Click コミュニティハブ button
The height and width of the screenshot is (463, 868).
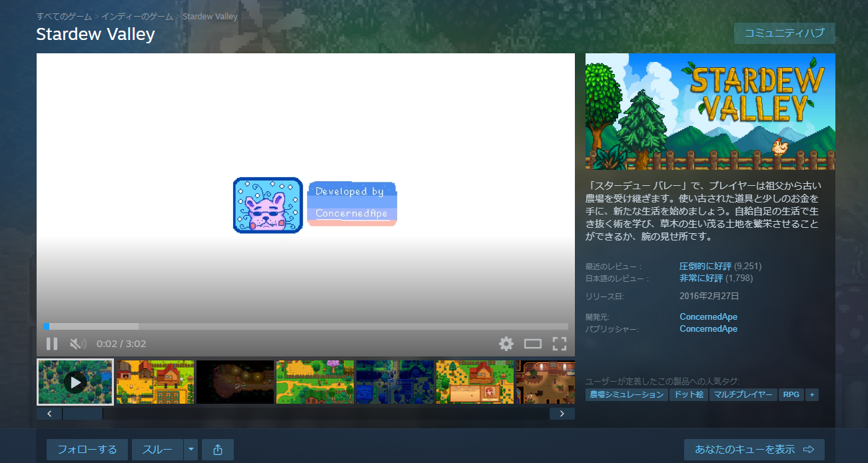click(x=784, y=33)
